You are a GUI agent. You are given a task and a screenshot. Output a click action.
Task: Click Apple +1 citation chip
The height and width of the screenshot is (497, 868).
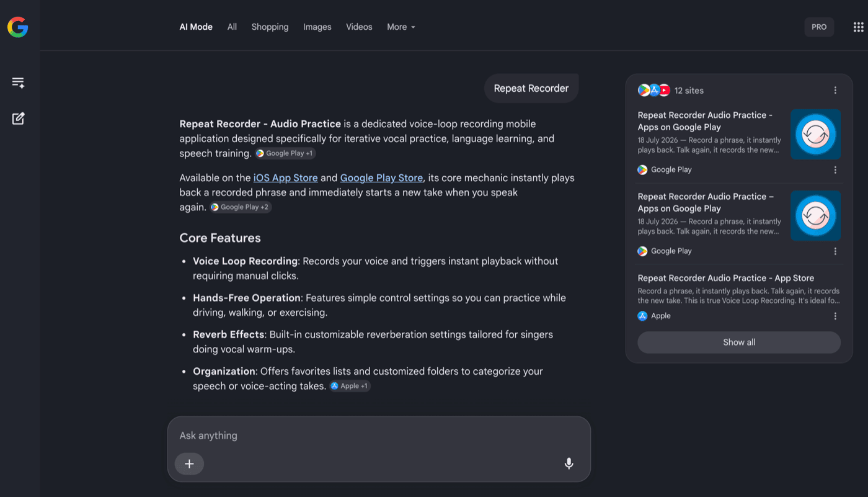click(x=350, y=386)
